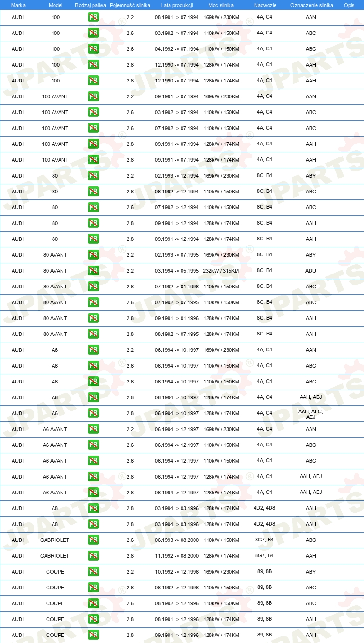Click petrol icon in 80 AVANT ABY engine row
This screenshot has height=643, width=364.
click(93, 255)
